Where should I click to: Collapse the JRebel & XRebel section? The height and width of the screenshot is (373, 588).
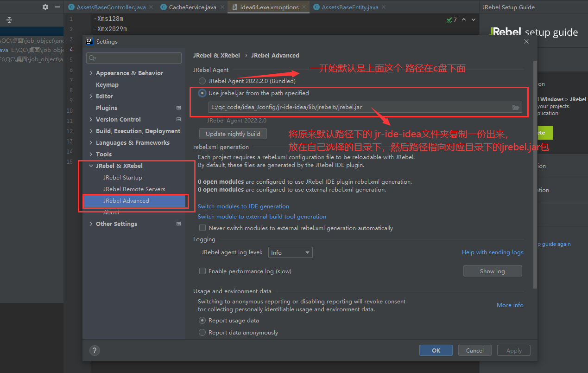pyautogui.click(x=91, y=166)
